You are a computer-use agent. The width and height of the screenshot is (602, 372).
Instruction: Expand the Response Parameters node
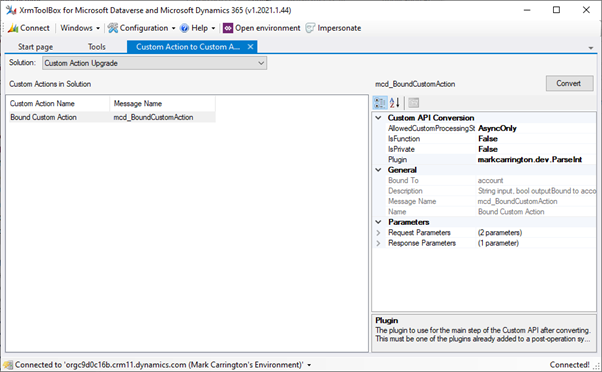click(x=378, y=243)
